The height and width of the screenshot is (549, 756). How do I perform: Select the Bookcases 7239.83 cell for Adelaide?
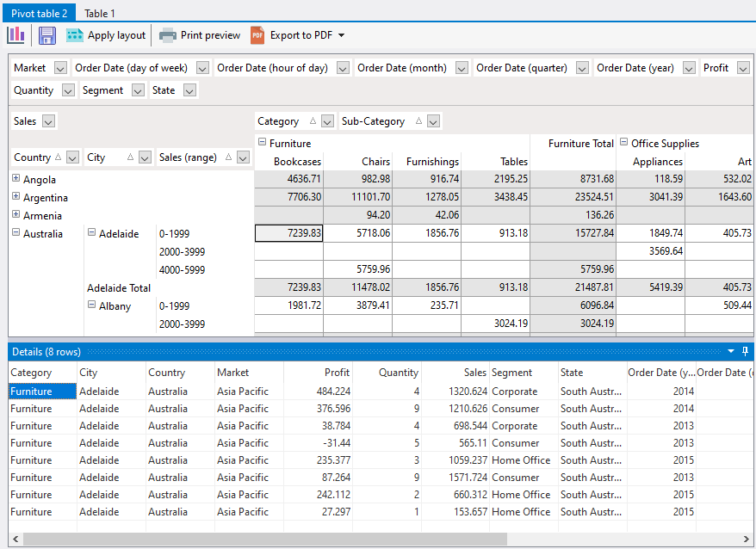288,233
